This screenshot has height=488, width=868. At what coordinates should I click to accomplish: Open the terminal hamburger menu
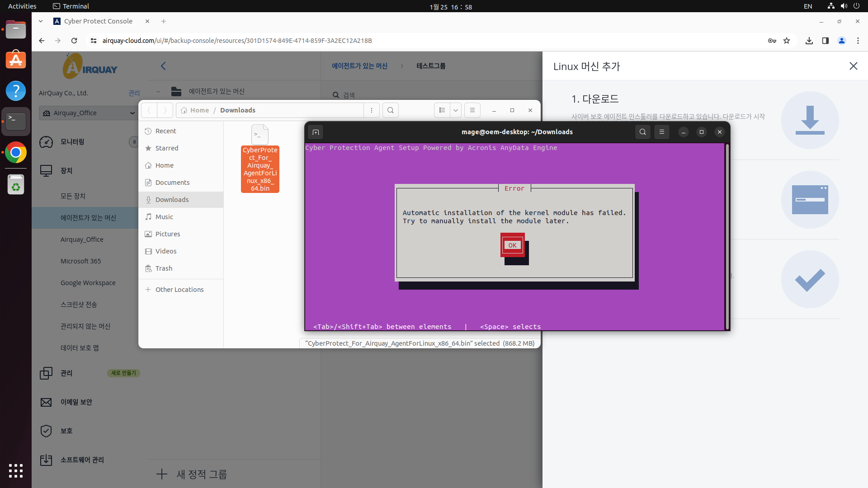[x=662, y=132]
